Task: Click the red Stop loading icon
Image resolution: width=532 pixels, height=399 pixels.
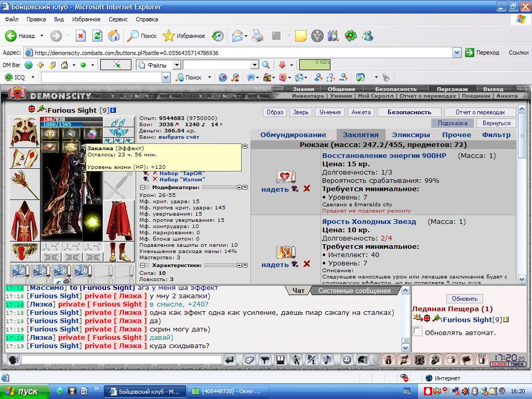Action: pyautogui.click(x=81, y=36)
